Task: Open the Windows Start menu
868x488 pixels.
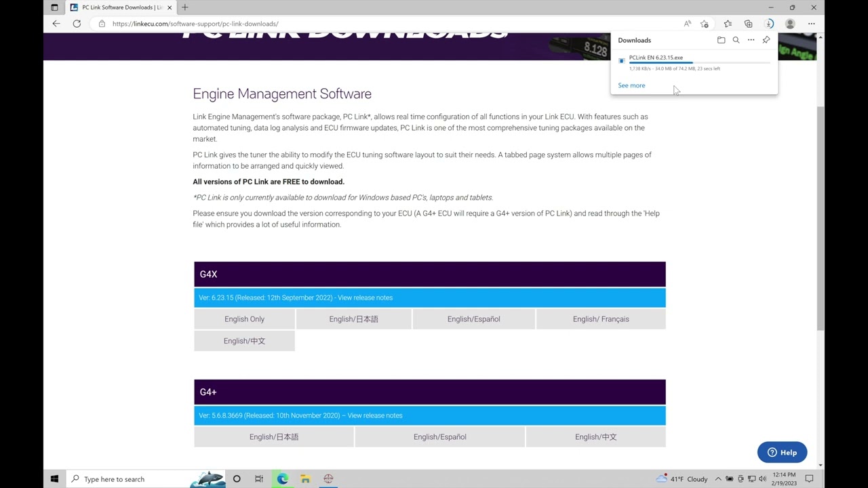Action: point(54,479)
